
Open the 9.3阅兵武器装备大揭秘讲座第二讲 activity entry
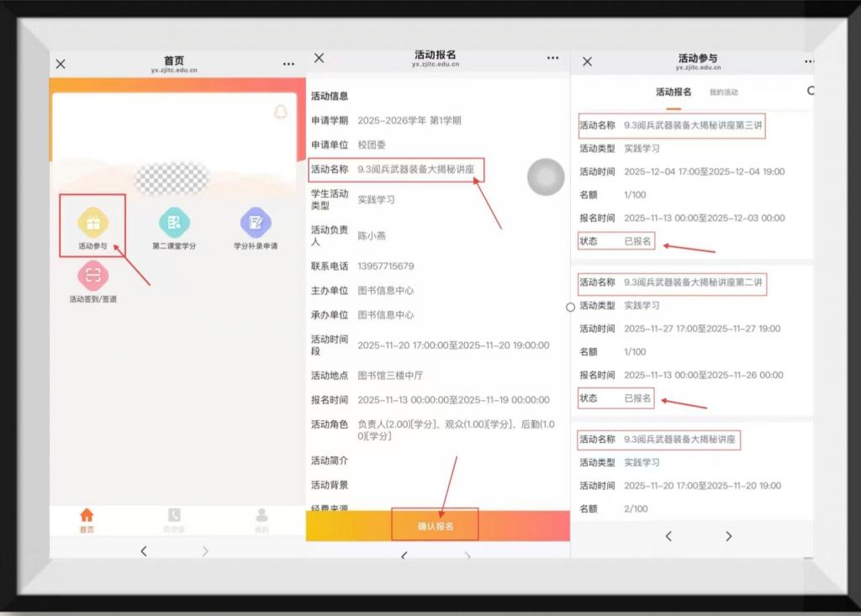click(694, 282)
